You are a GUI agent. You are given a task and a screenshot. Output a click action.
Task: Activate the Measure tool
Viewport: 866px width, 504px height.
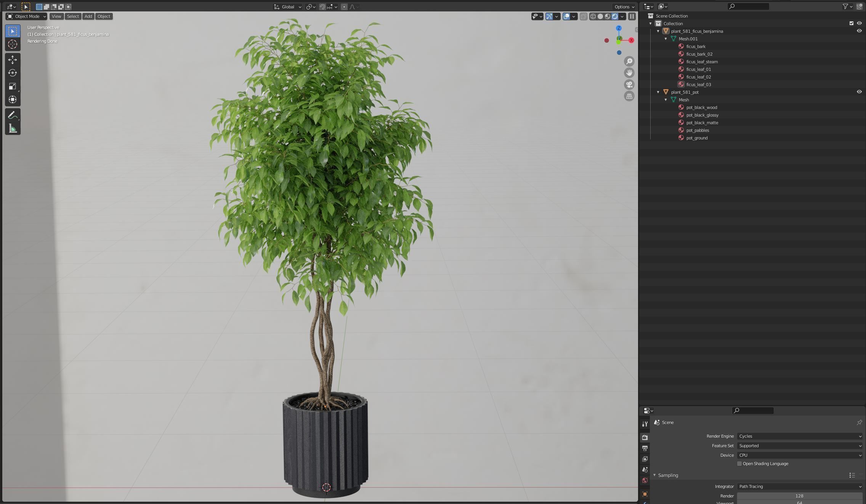(x=13, y=128)
